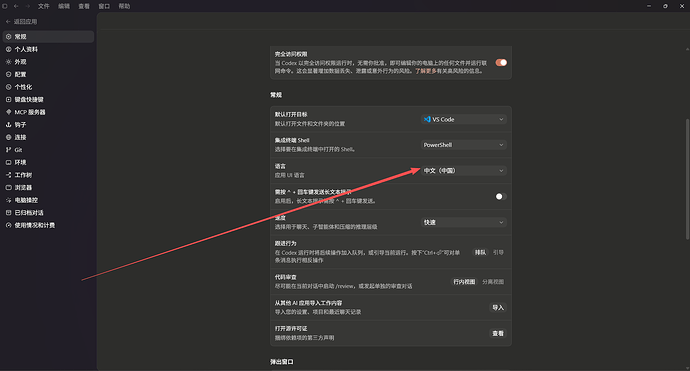Open the 个性化 personalization section
690x371 pixels.
tap(48, 87)
